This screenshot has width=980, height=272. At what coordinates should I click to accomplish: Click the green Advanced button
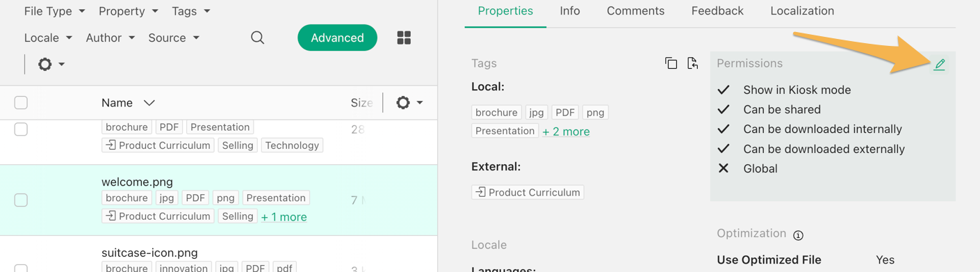coord(337,38)
